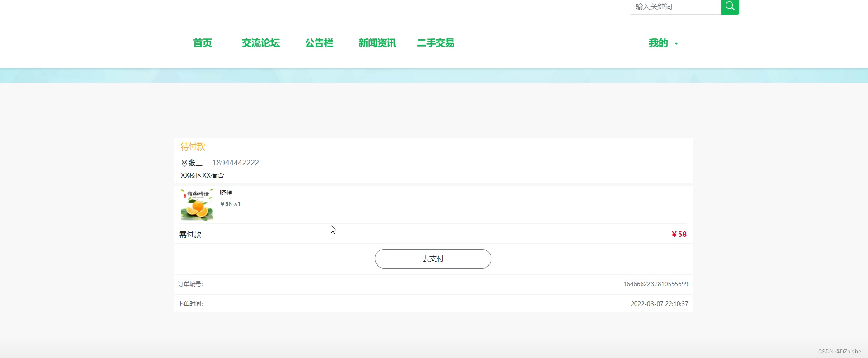Open the 首页 navigation item
868x358 pixels.
pyautogui.click(x=203, y=43)
